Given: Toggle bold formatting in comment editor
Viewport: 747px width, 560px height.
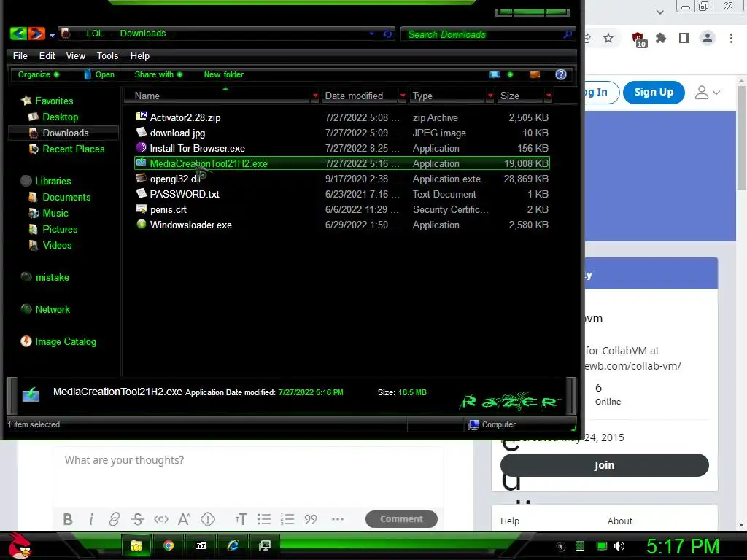Looking at the screenshot, I should point(68,519).
